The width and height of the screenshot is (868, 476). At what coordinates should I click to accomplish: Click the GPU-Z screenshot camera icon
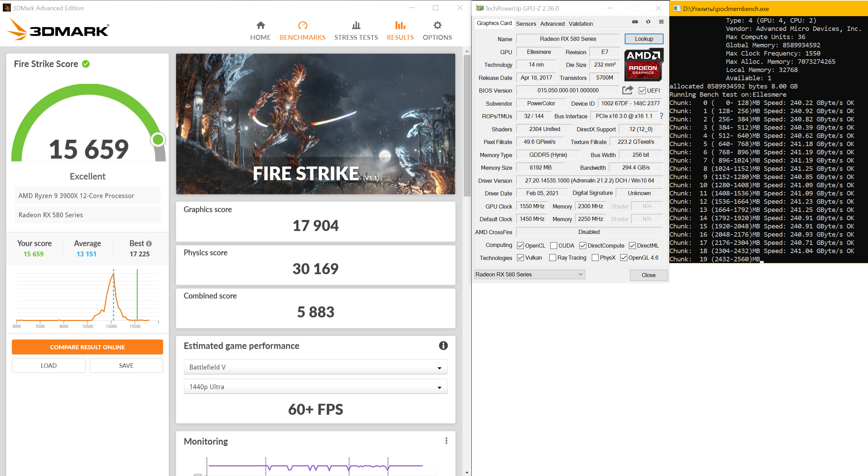point(635,22)
